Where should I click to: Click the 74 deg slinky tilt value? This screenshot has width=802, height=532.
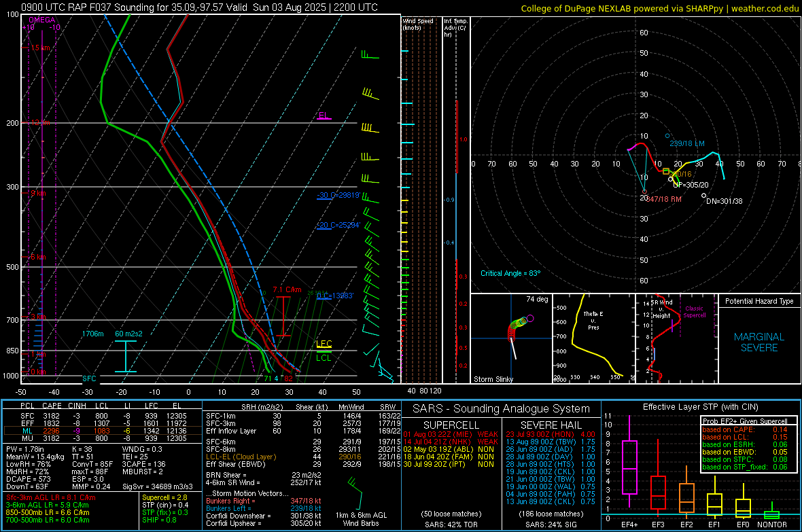[x=537, y=299]
